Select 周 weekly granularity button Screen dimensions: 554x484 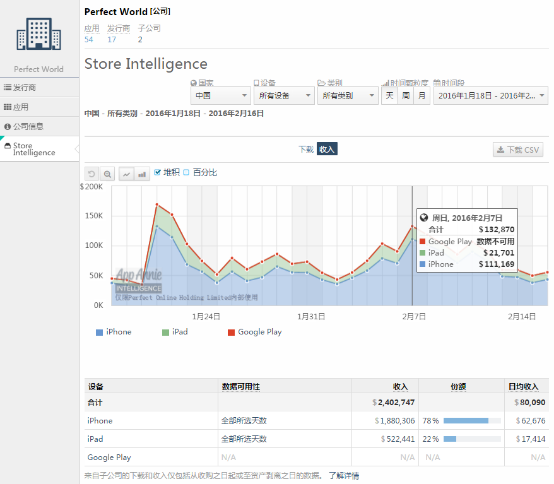point(406,96)
